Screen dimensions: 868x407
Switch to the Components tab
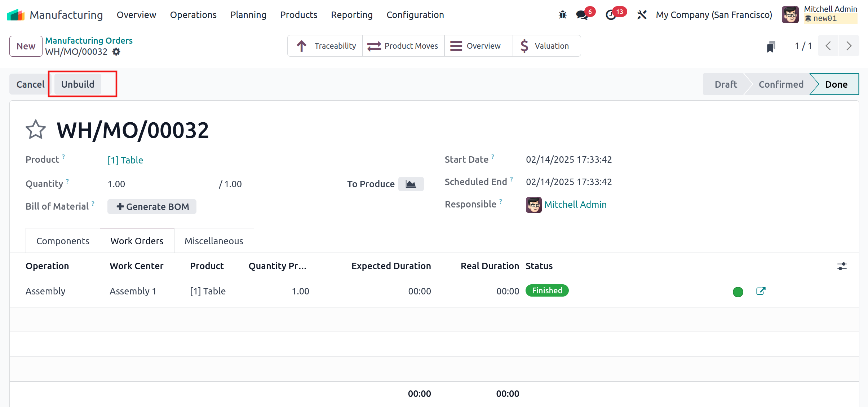pos(63,241)
